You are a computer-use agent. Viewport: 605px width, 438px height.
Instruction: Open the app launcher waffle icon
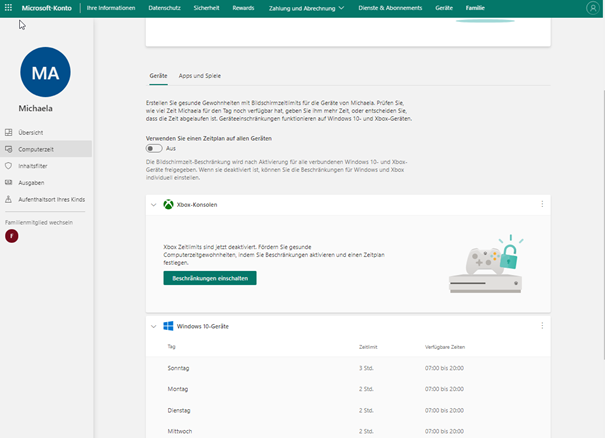click(x=9, y=8)
